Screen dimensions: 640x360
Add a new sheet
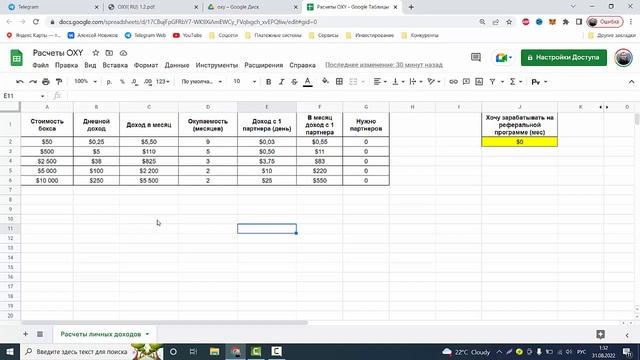coord(25,334)
